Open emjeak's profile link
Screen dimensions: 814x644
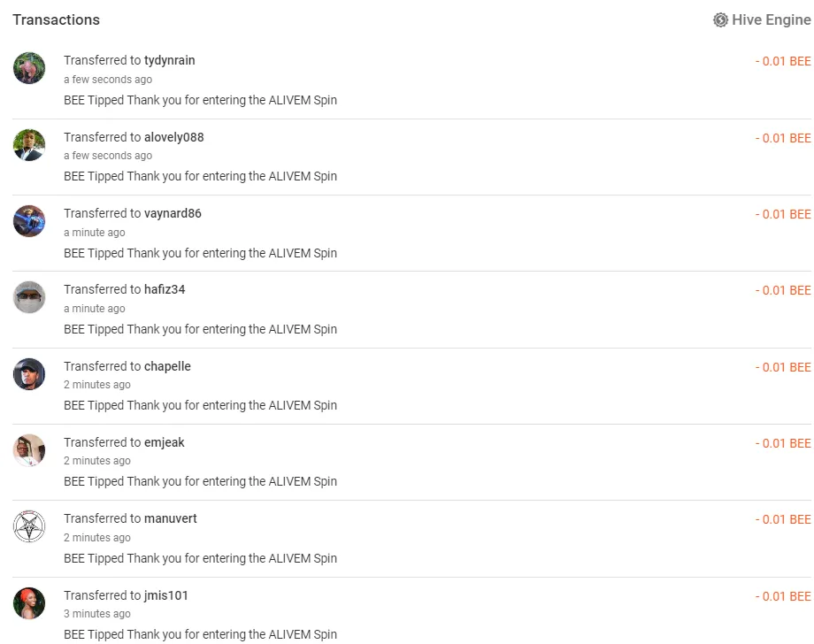tap(165, 442)
